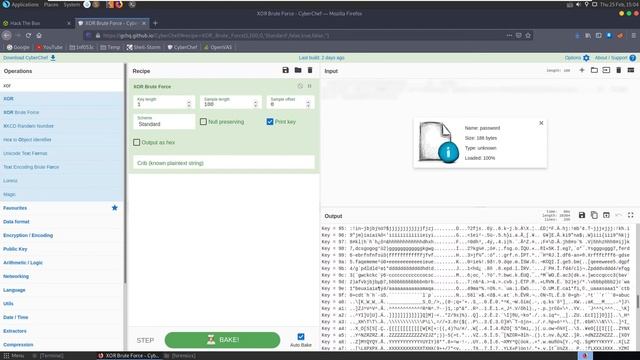Screen dimensions: 640x360
Task: Open Firefox hamburger menu
Action: (x=633, y=36)
